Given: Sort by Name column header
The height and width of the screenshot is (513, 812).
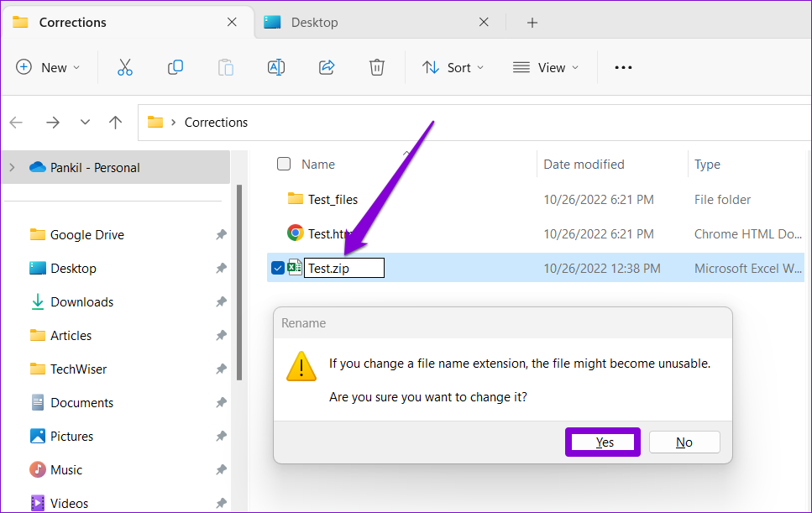Looking at the screenshot, I should pos(318,164).
